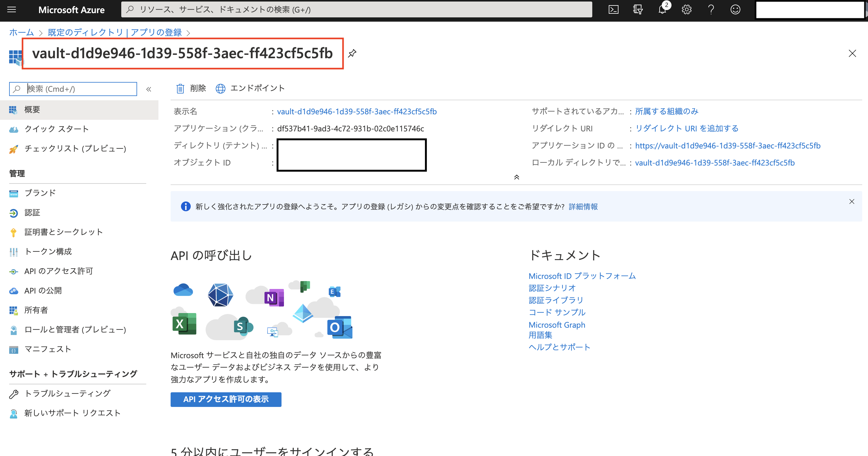Click the SharePoint icon in API illustration
868x456 pixels.
click(x=243, y=326)
